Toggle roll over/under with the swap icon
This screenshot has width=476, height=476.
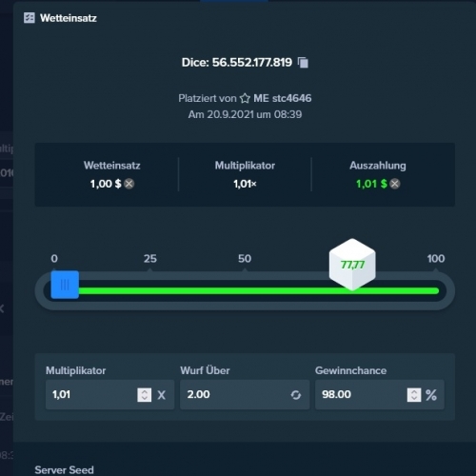296,395
